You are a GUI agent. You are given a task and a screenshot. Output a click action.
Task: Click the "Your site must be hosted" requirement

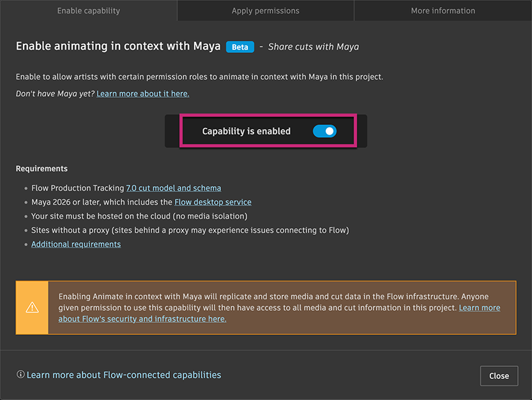pos(139,216)
